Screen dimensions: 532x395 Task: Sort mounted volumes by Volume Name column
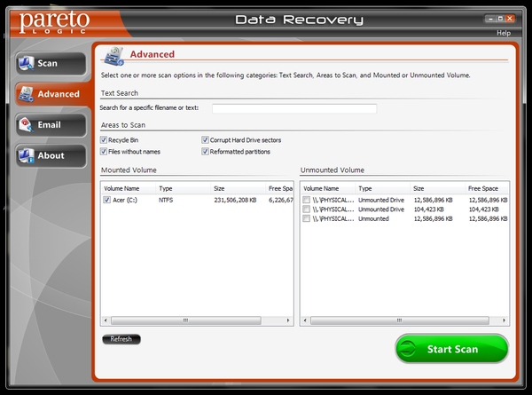click(x=129, y=188)
